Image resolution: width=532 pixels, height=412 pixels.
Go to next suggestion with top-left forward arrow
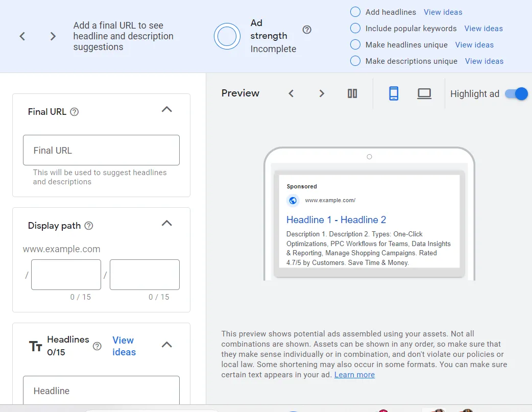(53, 36)
